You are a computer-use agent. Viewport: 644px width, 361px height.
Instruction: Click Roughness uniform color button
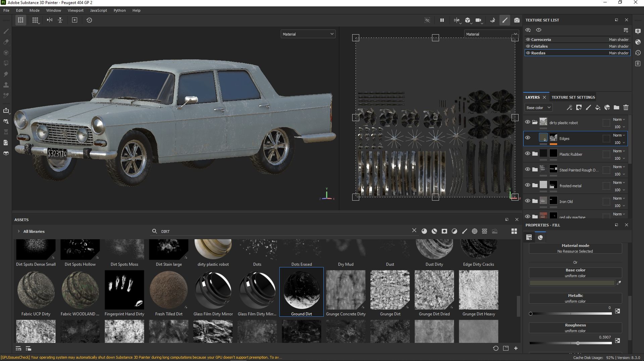point(575,328)
